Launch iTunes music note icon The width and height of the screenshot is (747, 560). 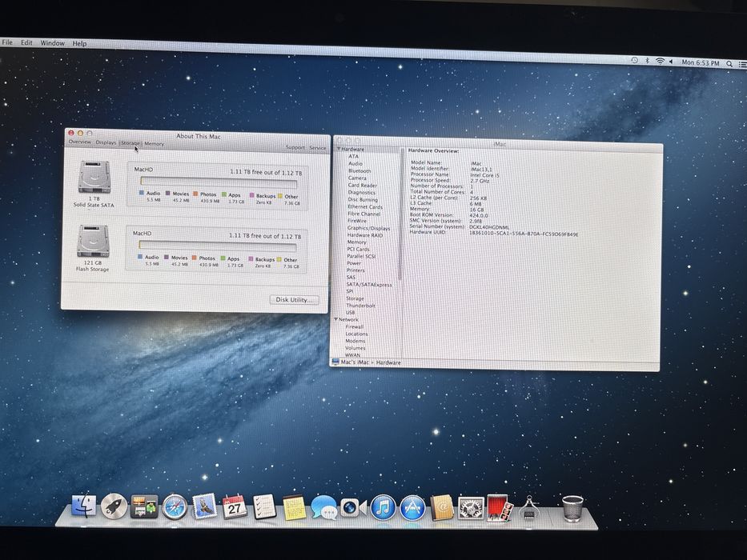(383, 508)
